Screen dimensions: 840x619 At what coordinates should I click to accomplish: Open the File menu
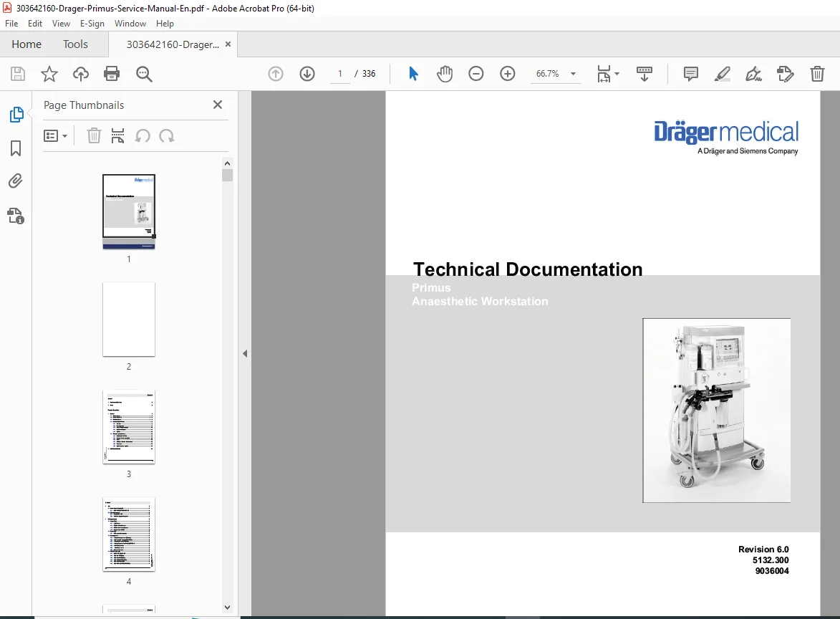tap(11, 24)
